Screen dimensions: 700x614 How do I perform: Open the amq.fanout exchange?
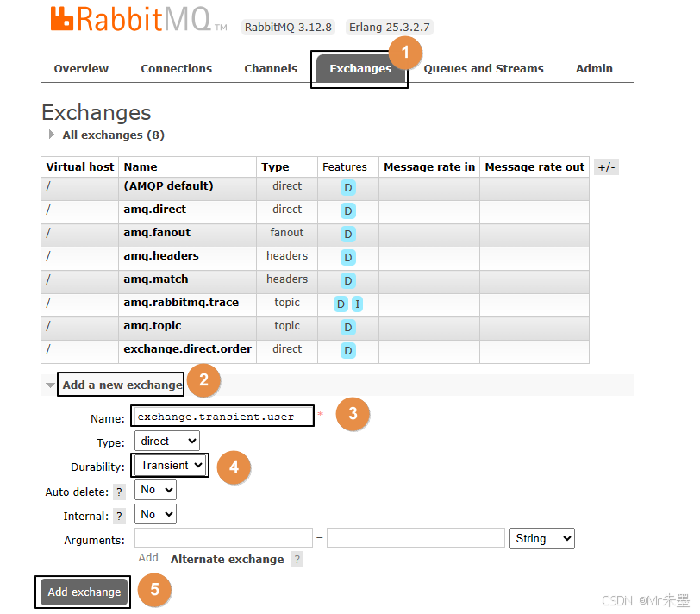[157, 232]
